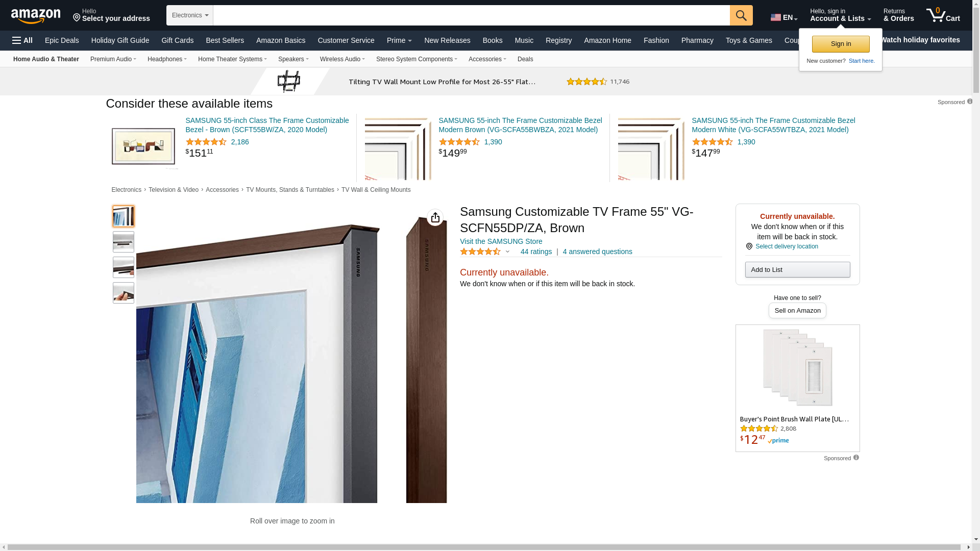Click the yellow Sign in button

coord(841,44)
